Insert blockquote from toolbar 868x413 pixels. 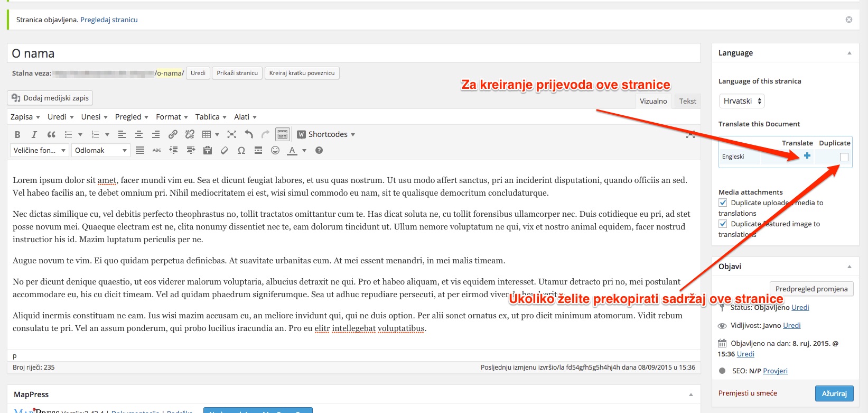(51, 134)
